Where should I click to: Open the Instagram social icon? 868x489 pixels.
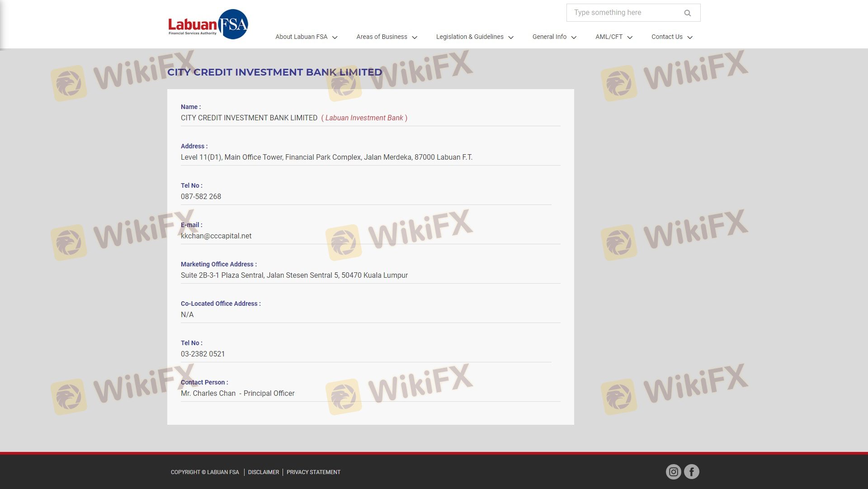pos(673,472)
